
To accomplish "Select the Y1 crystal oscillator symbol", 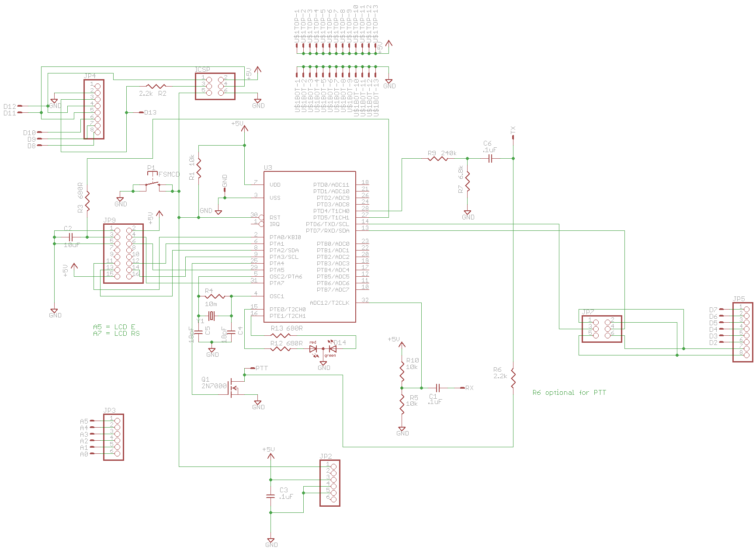I will [212, 316].
